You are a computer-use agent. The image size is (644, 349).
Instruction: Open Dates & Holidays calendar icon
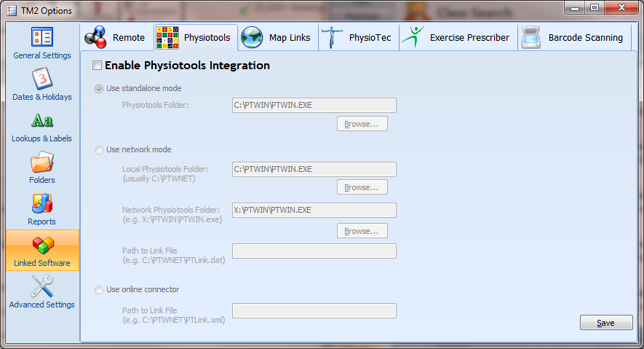point(42,79)
